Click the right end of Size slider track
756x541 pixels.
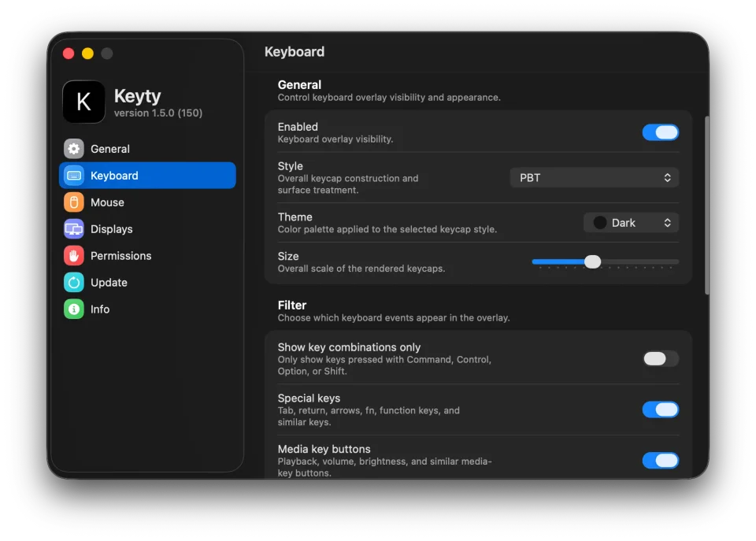(676, 261)
